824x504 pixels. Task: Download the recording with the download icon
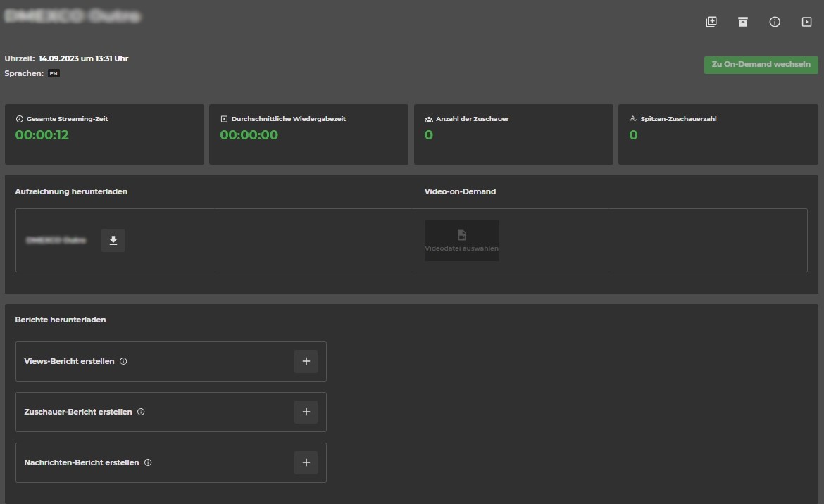[x=113, y=241]
